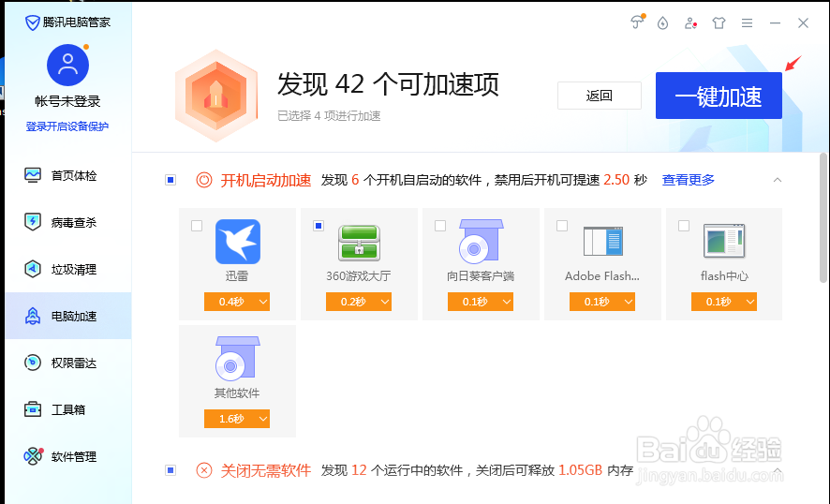Check the 迅雷 checkbox
Viewport: 830px width, 504px height.
197,226
